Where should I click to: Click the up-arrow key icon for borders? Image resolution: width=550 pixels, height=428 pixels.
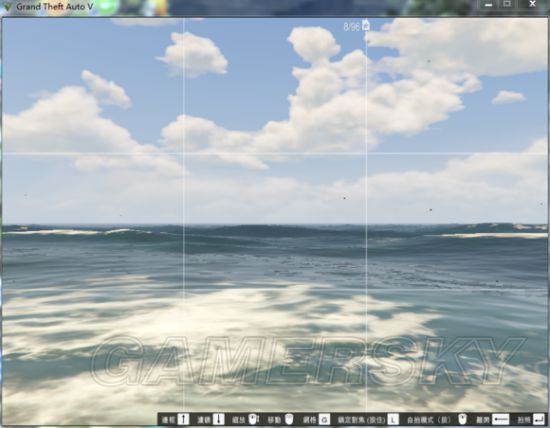coord(183,419)
